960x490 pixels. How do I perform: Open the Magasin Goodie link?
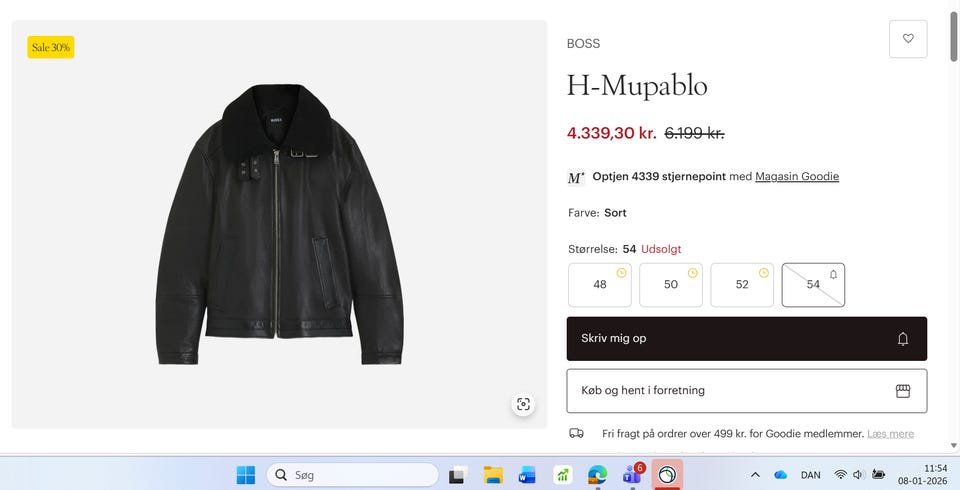[x=797, y=177]
